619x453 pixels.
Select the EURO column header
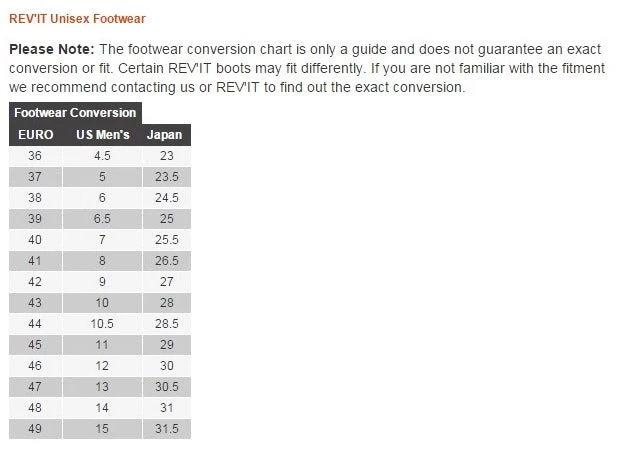coord(35,135)
